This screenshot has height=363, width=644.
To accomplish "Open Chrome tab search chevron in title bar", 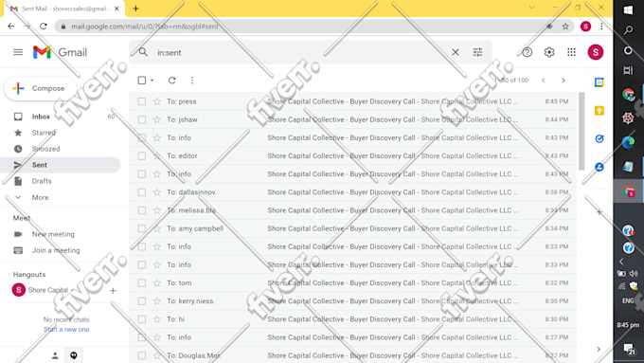I will pos(532,8).
